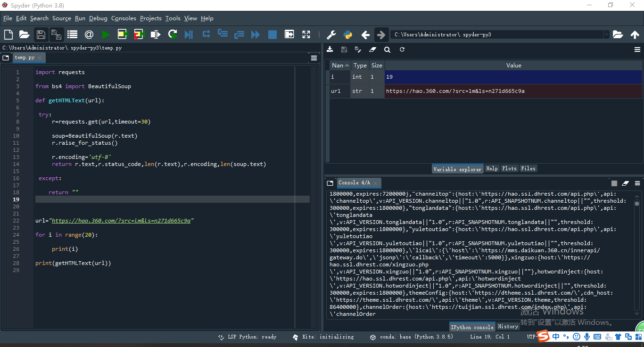The image size is (644, 347).
Task: Start debugging with the Debug file icon
Action: (189, 34)
